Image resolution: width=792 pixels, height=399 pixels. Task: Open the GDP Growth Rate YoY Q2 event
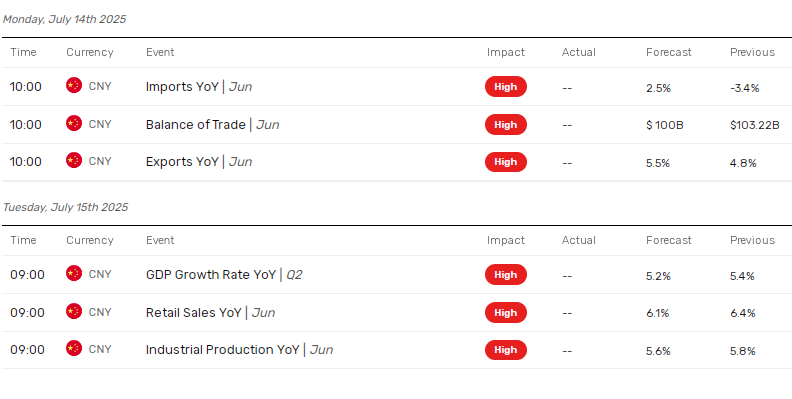(x=224, y=275)
